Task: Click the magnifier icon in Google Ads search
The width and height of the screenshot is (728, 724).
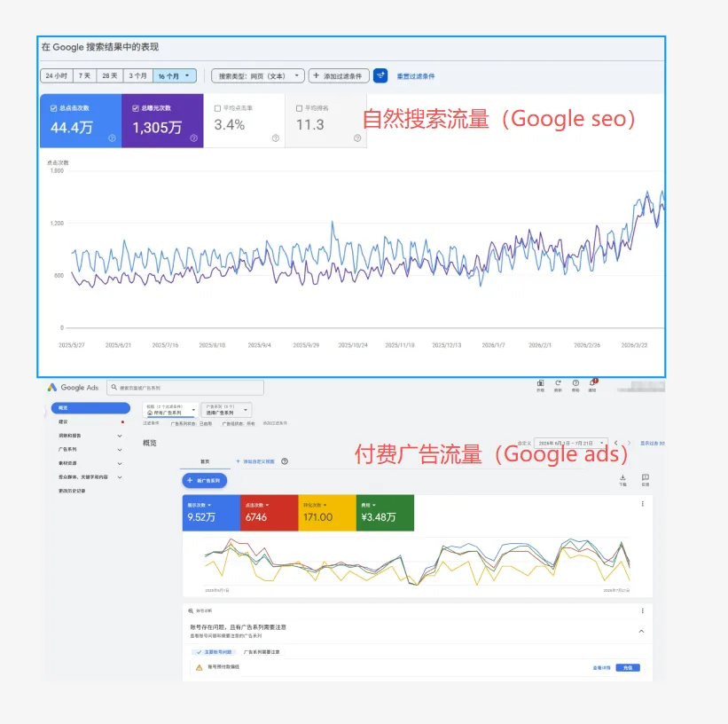Action: point(114,387)
